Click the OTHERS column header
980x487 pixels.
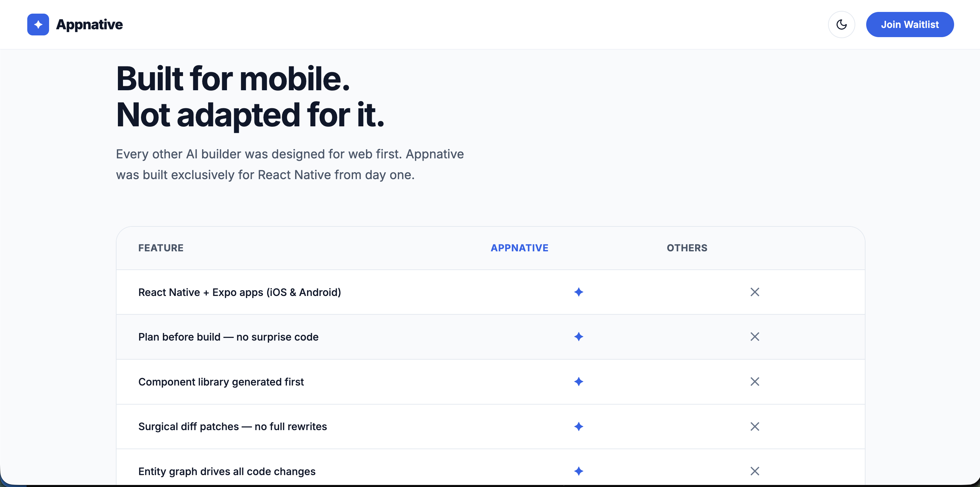tap(687, 248)
